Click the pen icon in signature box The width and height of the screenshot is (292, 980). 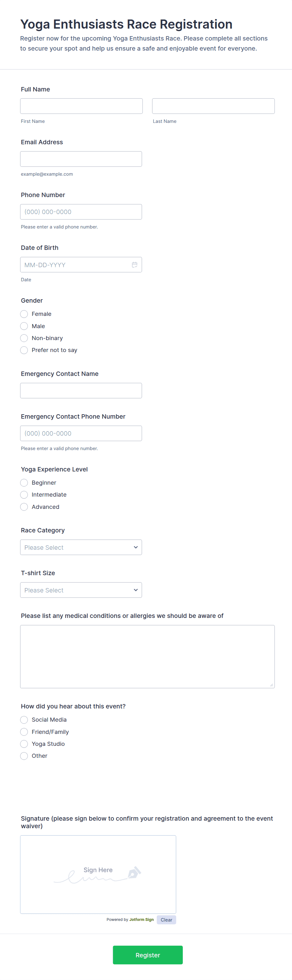(134, 872)
